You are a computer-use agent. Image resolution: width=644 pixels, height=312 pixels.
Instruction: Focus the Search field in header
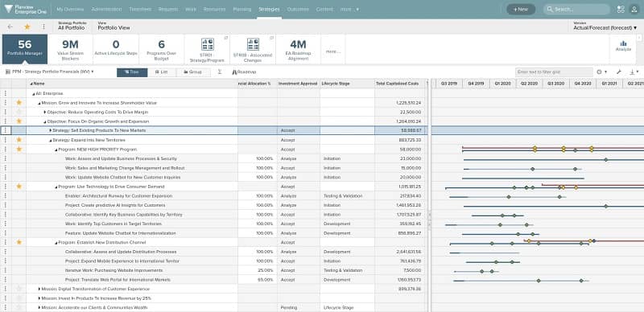[x=576, y=9]
